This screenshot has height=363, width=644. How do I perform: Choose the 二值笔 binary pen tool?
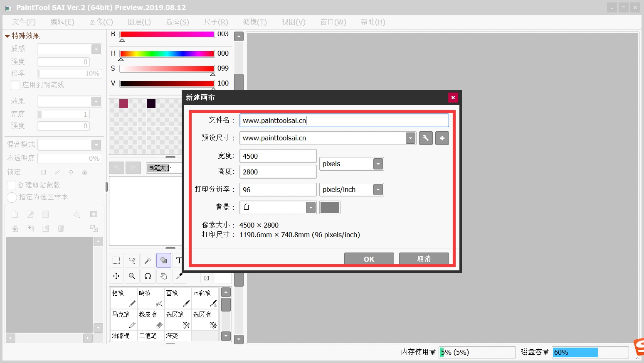(151, 336)
